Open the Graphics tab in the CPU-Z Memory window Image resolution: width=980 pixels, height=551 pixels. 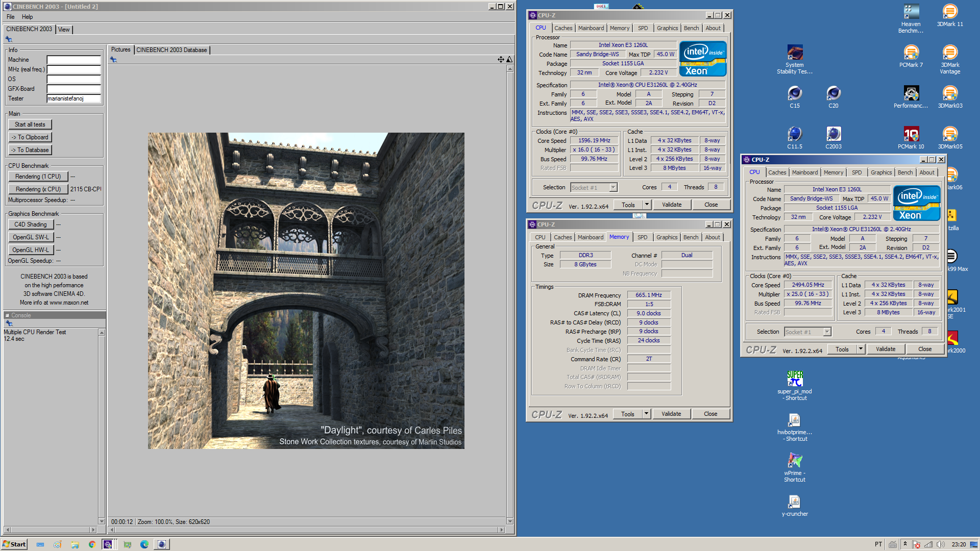pos(667,237)
